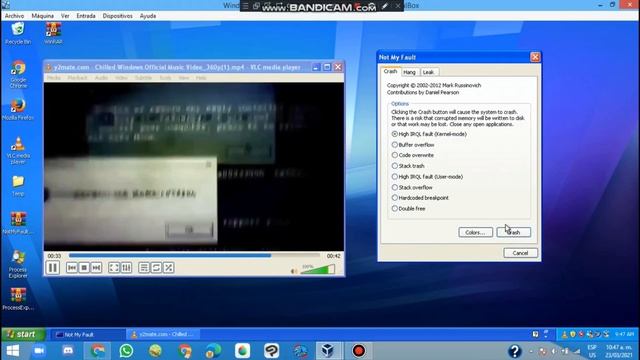Open VLC extended settings
The image size is (640, 360).
[x=126, y=268]
